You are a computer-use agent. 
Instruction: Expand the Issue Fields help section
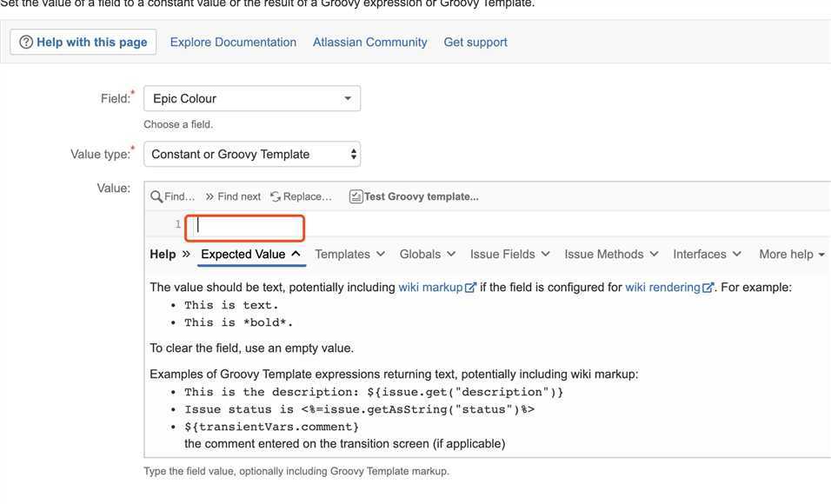point(509,255)
